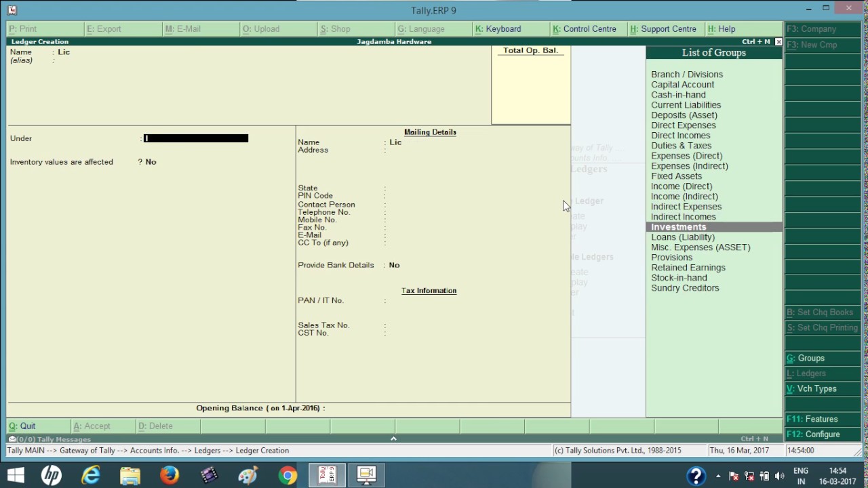Select Deposits (Asset) group

tap(684, 115)
